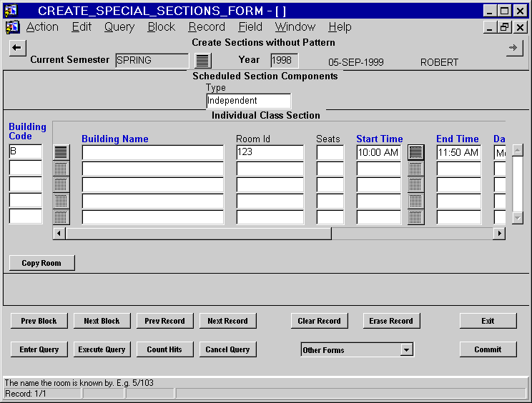Image resolution: width=532 pixels, height=403 pixels.
Task: Click the status text Record: 1/1
Action: (26, 394)
